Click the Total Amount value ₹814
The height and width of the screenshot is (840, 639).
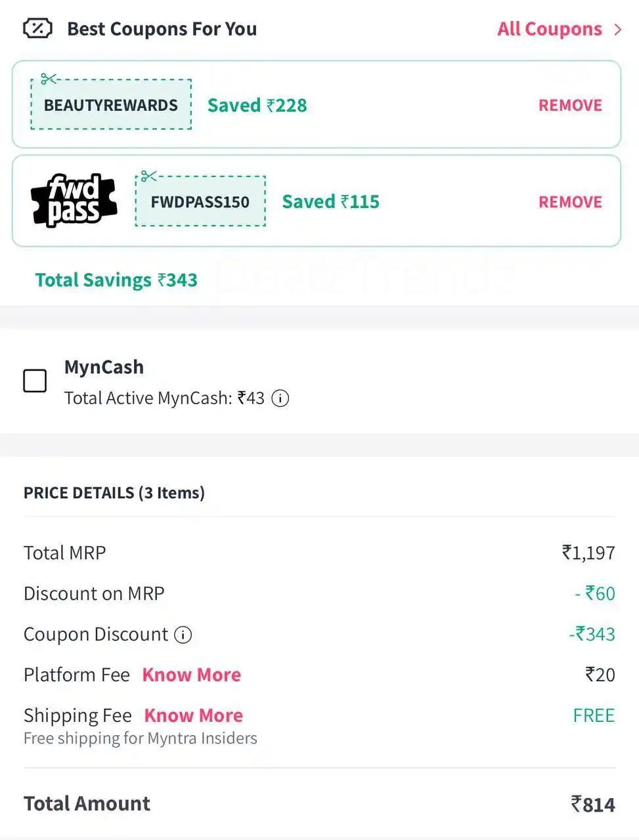[x=592, y=804]
